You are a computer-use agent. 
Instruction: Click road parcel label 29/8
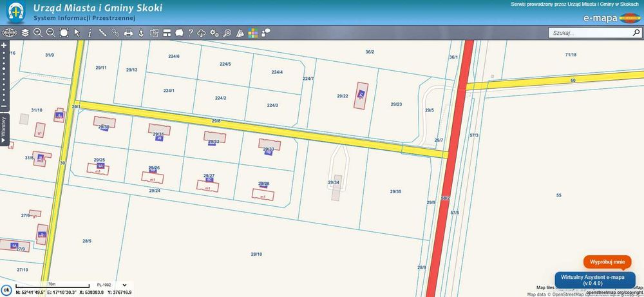[216, 120]
